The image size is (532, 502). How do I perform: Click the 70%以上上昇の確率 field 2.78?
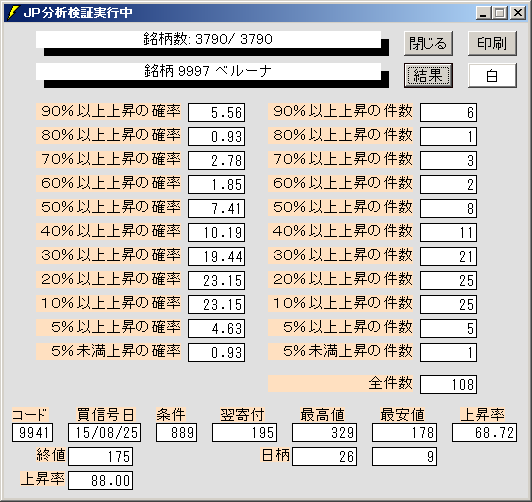[216, 160]
